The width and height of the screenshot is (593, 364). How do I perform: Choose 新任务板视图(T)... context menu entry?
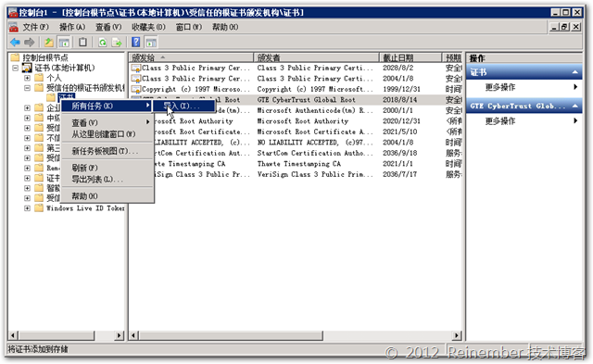click(x=107, y=151)
